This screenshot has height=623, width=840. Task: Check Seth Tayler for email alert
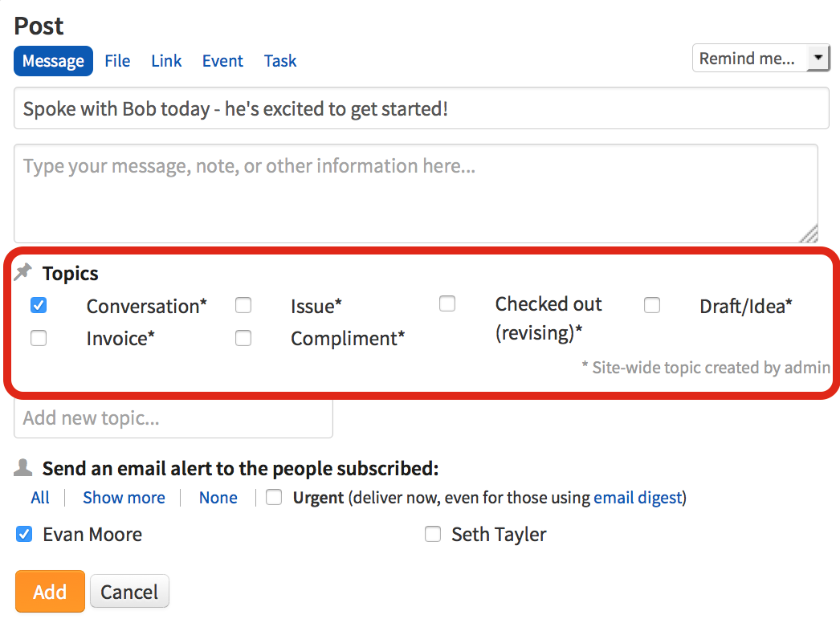pos(433,534)
